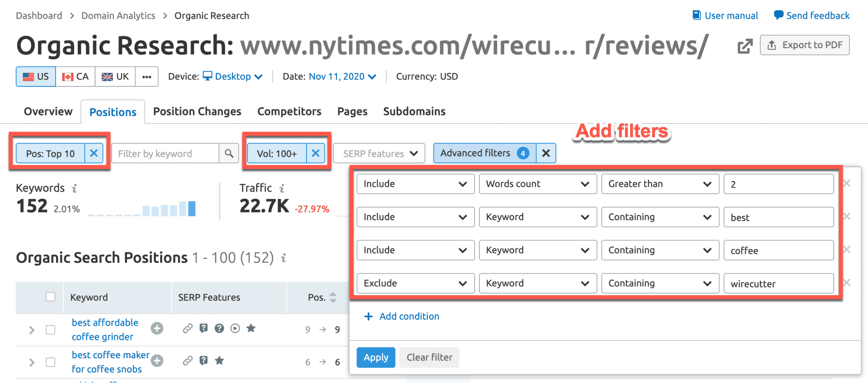Check the 'best affordable coffee grinder' row
868x383 pixels.
click(x=51, y=330)
